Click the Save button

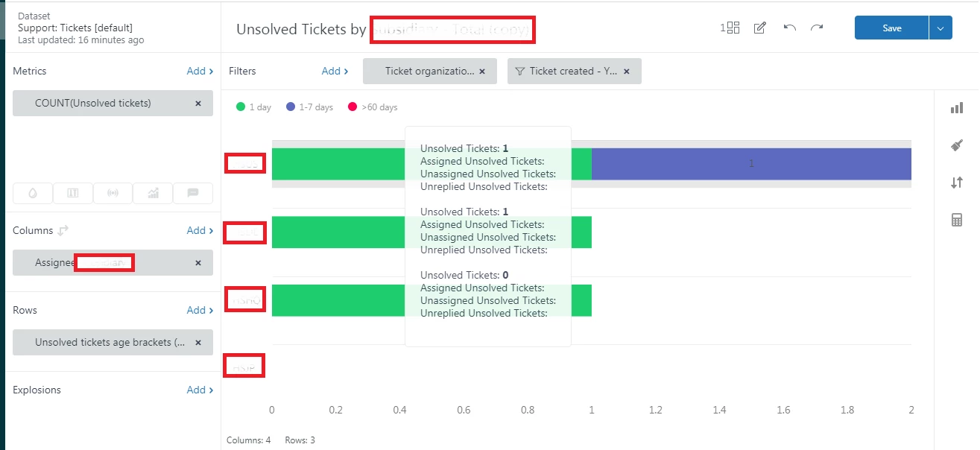tap(891, 28)
